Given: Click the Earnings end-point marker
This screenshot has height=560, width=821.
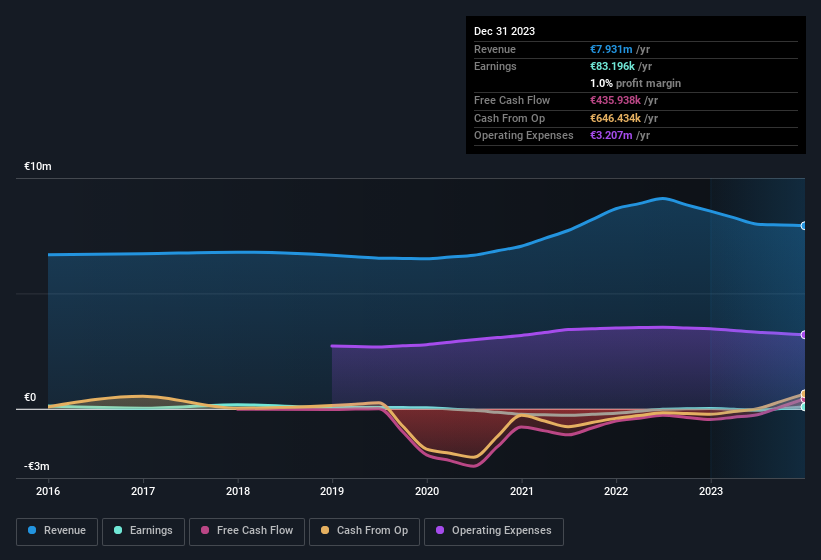Looking at the screenshot, I should click(x=804, y=407).
